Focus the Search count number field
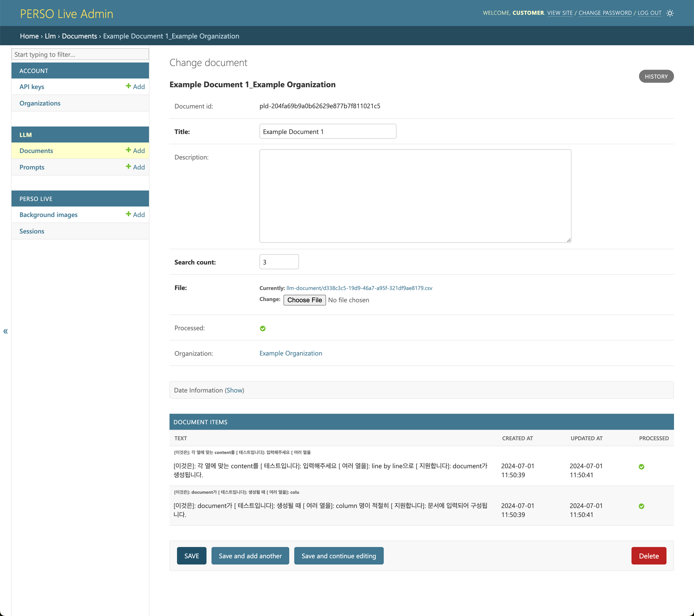 pos(279,262)
